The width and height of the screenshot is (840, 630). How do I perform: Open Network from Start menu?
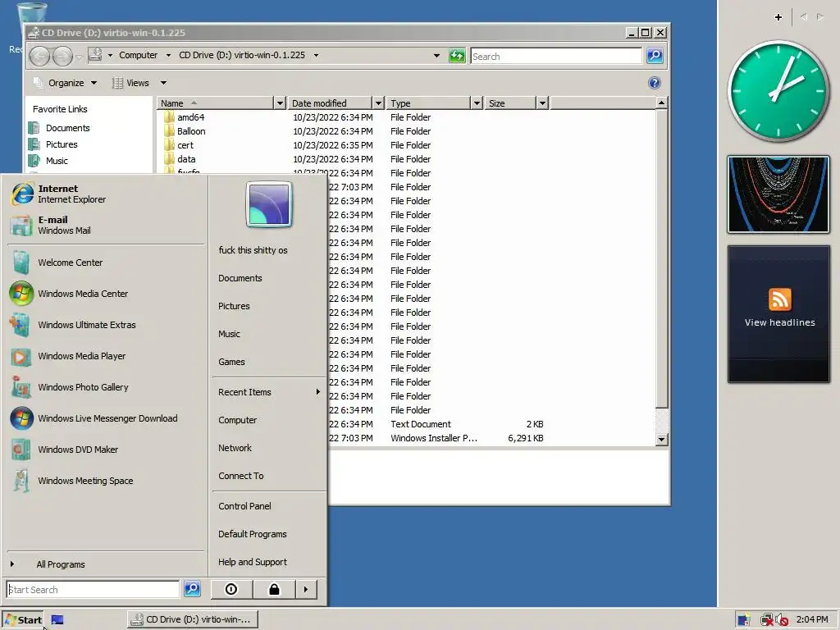tap(235, 448)
